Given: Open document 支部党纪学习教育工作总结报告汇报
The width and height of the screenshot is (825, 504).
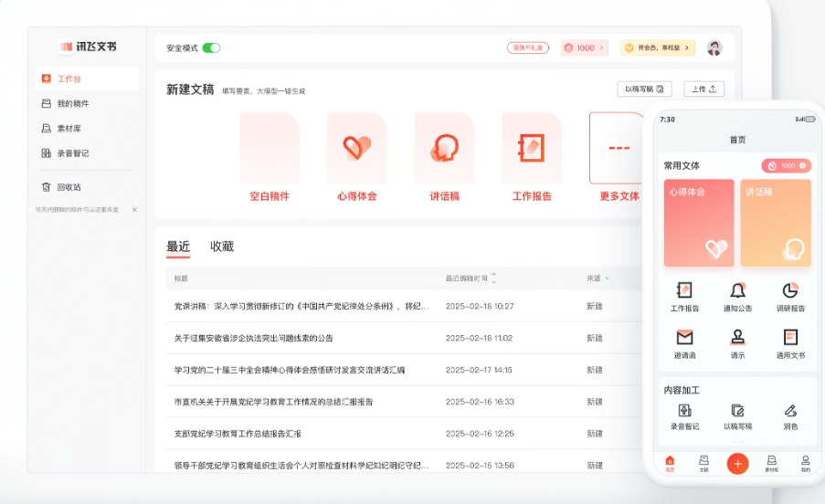Looking at the screenshot, I should pos(238,434).
